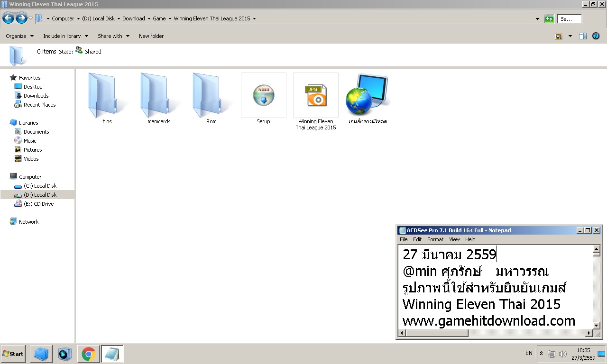Open the Notepad Help menu
Image resolution: width=607 pixels, height=364 pixels.
click(470, 239)
